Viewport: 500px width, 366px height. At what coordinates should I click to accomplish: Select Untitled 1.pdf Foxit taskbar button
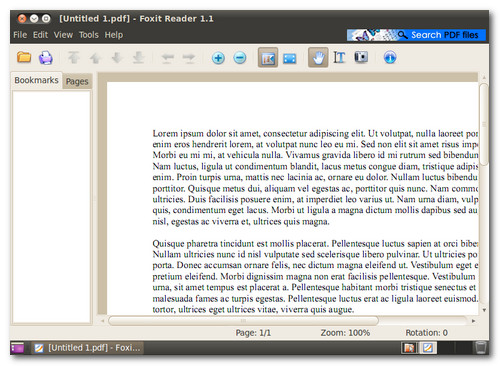point(88,348)
